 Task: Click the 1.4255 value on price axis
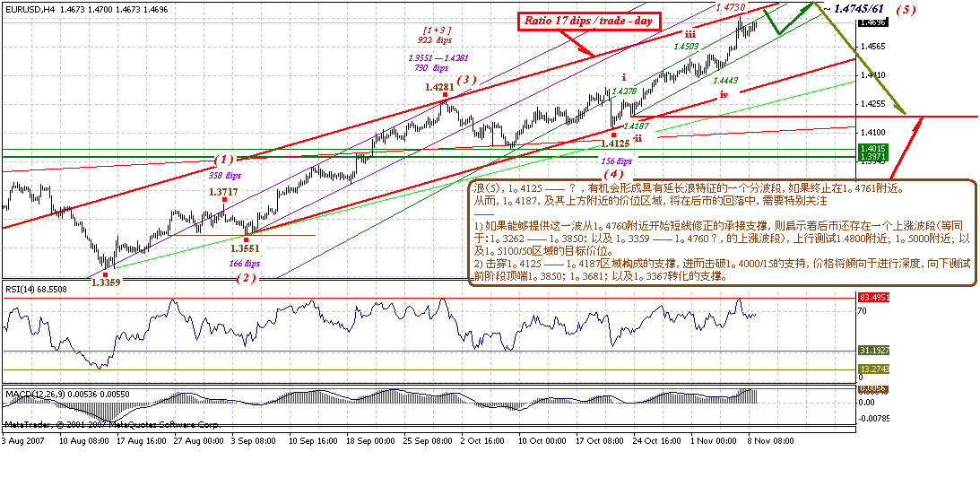click(873, 104)
